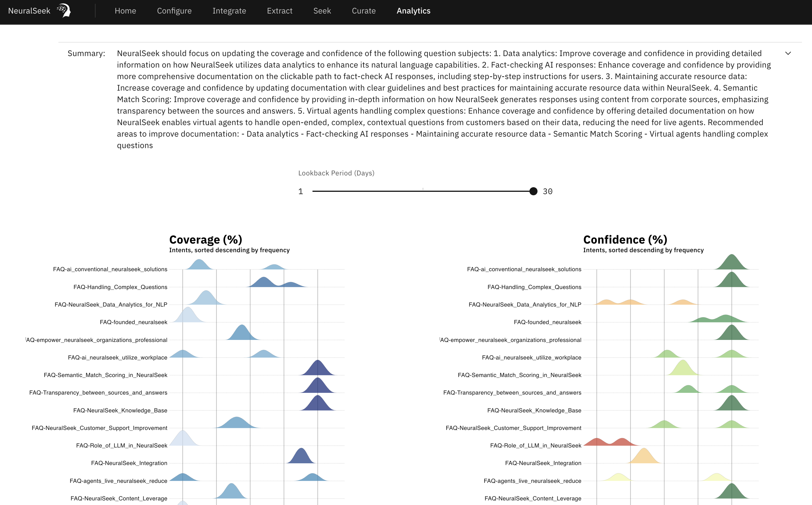Viewport: 812px width, 505px height.
Task: Select FAQ-NeuralSeek_Knowledge_Base label in Coverage chart
Action: point(120,410)
